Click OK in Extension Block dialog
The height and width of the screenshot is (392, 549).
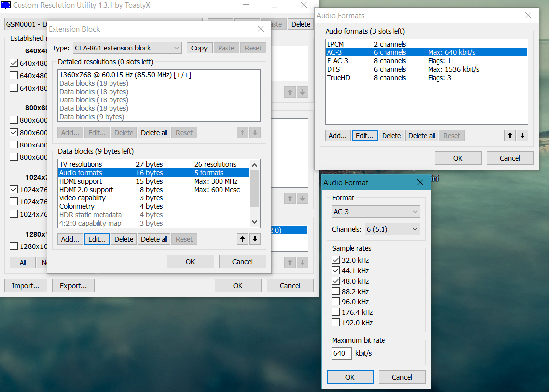[190, 261]
